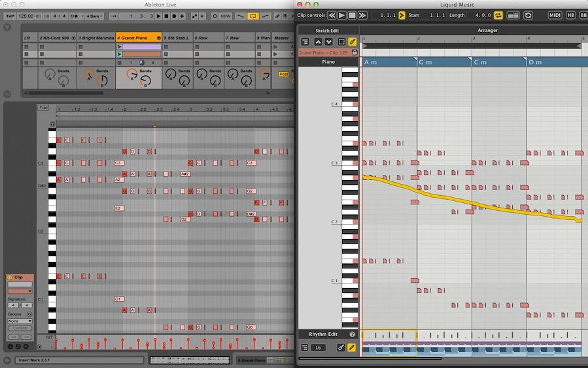
Task: Open the Groove None dropdown
Action: (20, 321)
